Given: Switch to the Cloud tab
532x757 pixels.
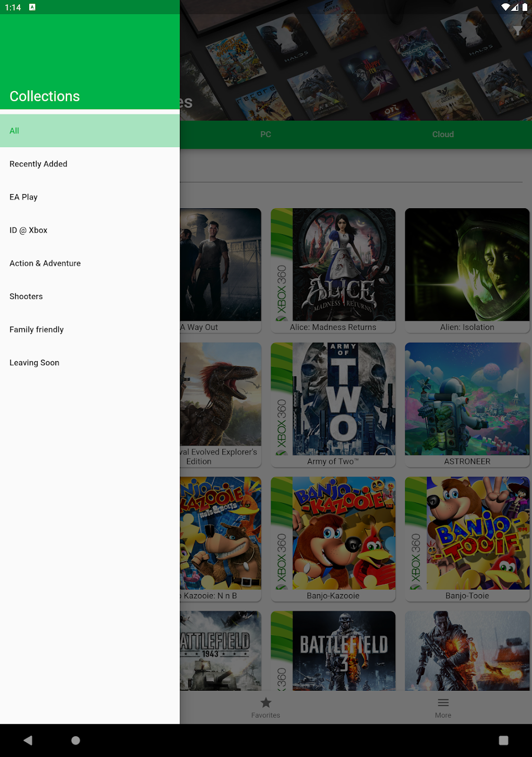Looking at the screenshot, I should (x=443, y=135).
